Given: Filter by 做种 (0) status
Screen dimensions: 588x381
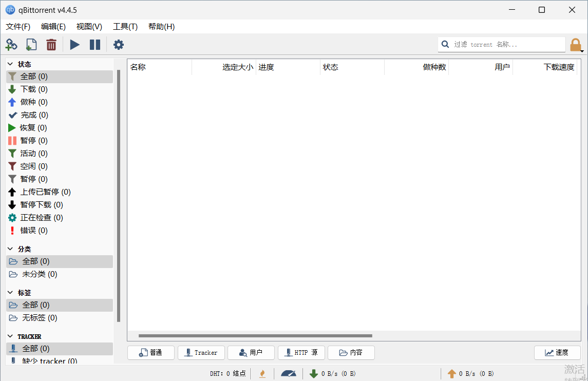Looking at the screenshot, I should [x=60, y=102].
